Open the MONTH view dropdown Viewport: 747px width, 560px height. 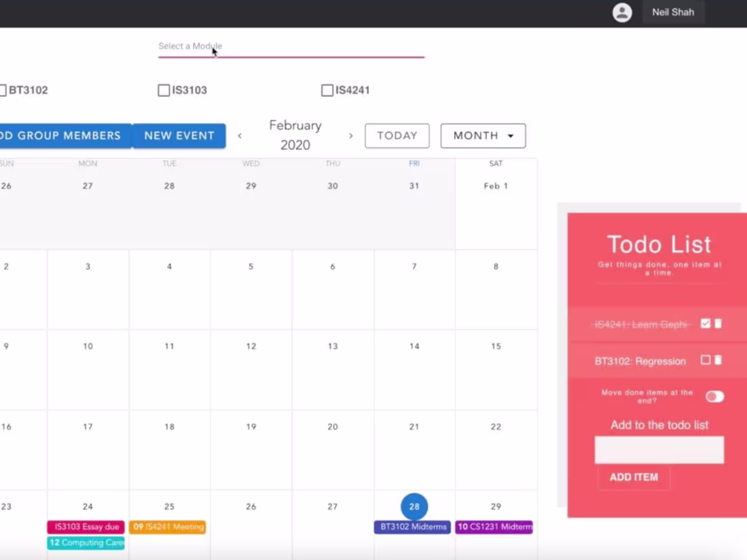[x=483, y=136]
